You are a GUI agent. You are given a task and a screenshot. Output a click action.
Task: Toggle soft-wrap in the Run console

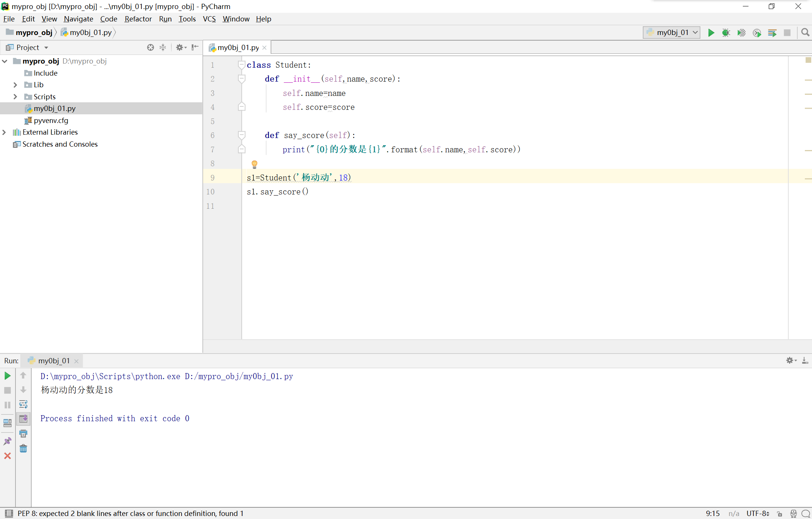[23, 404]
